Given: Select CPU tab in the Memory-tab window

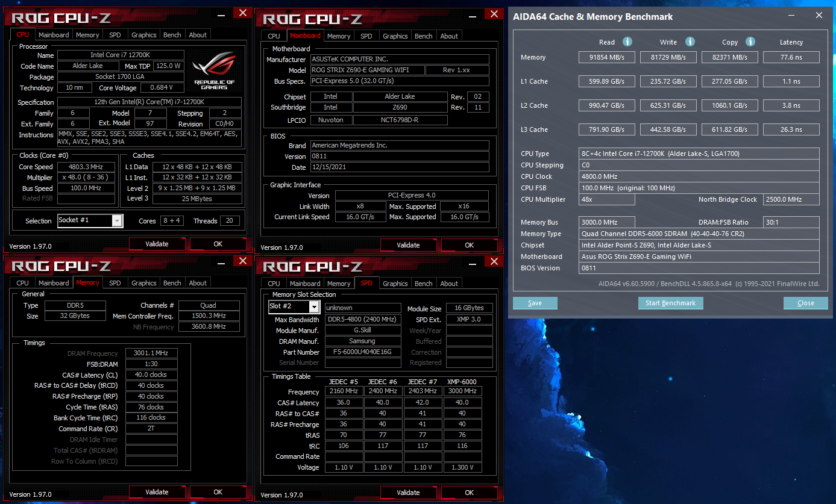Looking at the screenshot, I should (22, 283).
